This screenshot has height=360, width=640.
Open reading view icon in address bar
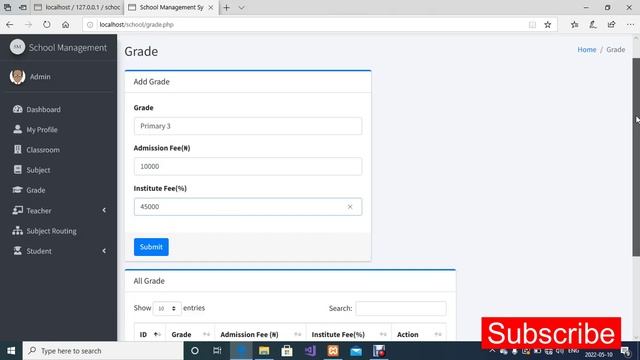click(532, 24)
